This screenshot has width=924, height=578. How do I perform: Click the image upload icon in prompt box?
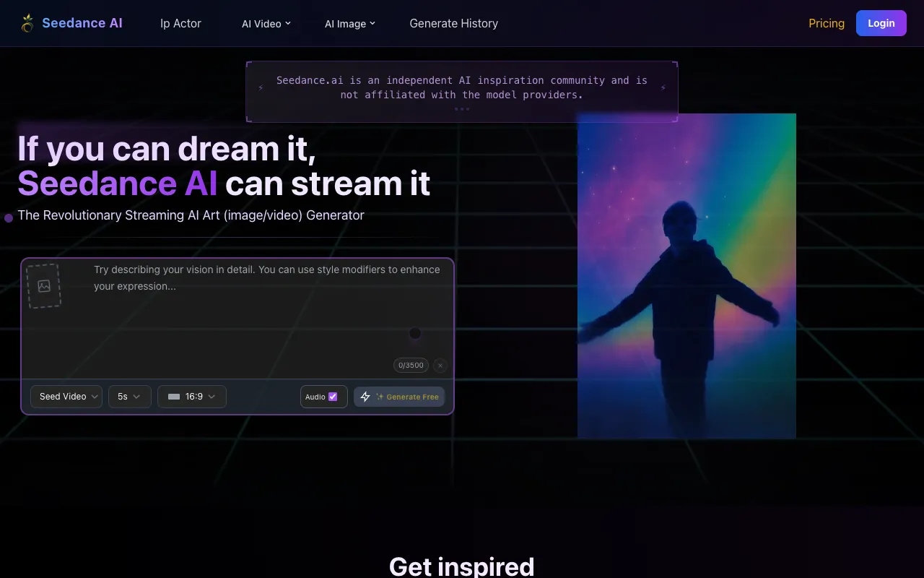coord(44,285)
